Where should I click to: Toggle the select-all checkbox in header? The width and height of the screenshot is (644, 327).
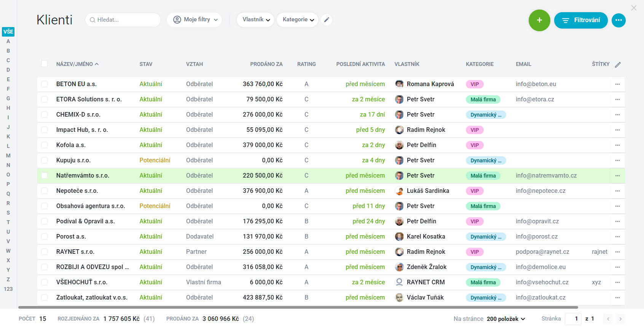click(45, 64)
